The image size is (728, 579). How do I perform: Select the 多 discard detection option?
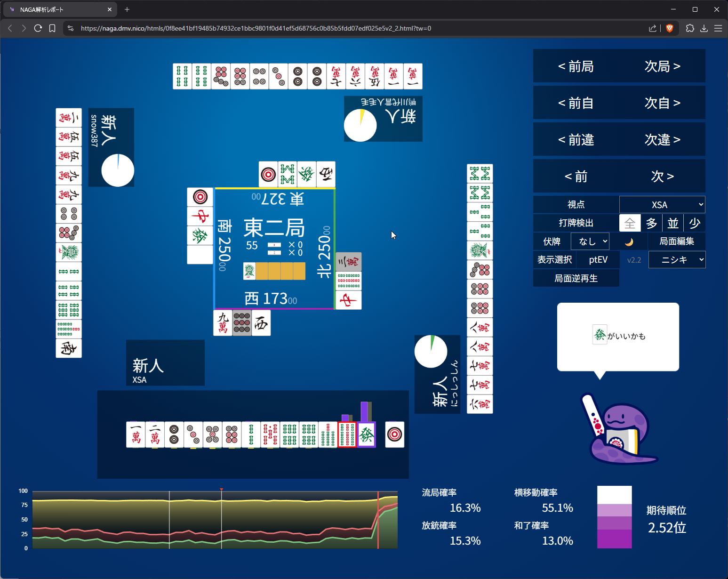pos(651,223)
